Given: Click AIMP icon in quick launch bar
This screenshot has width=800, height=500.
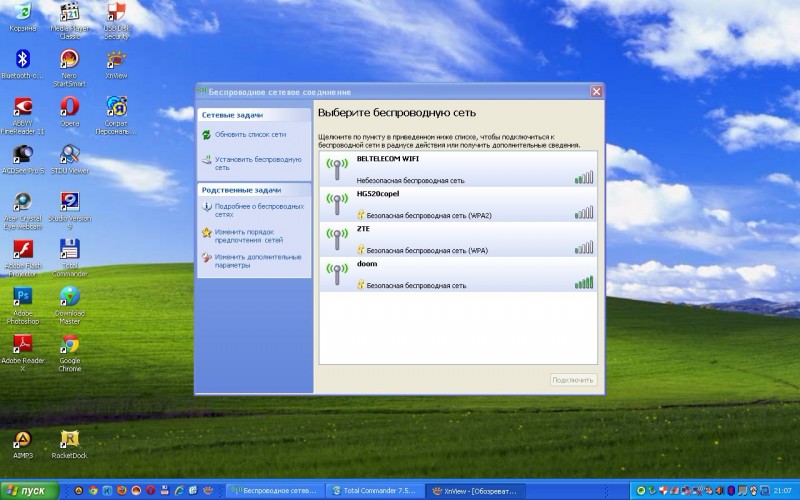Looking at the screenshot, I should point(79,490).
